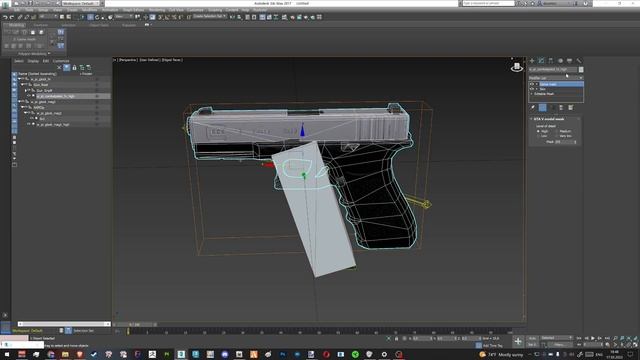Open the Display command panel tab
The width and height of the screenshot is (640, 360).
569,61
